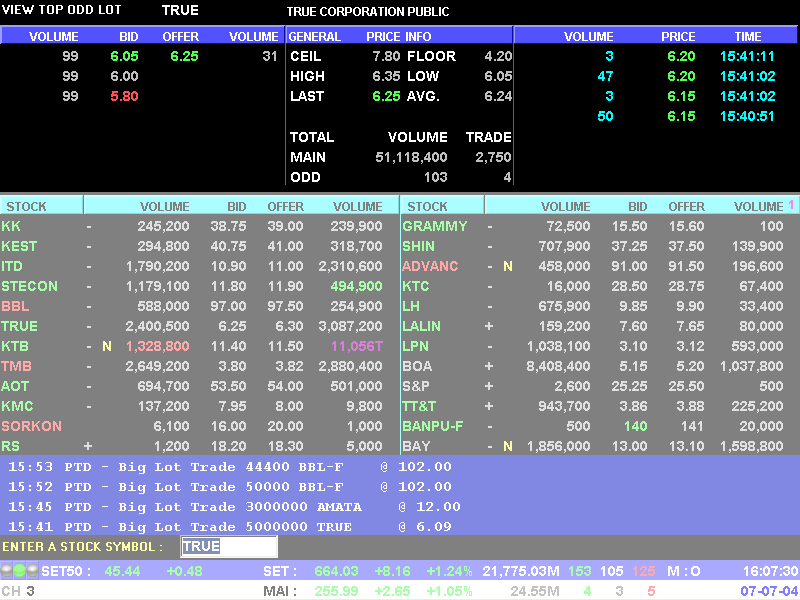The width and height of the screenshot is (800, 600).
Task: Click the SET50 index value 45.44
Action: pyautogui.click(x=122, y=571)
